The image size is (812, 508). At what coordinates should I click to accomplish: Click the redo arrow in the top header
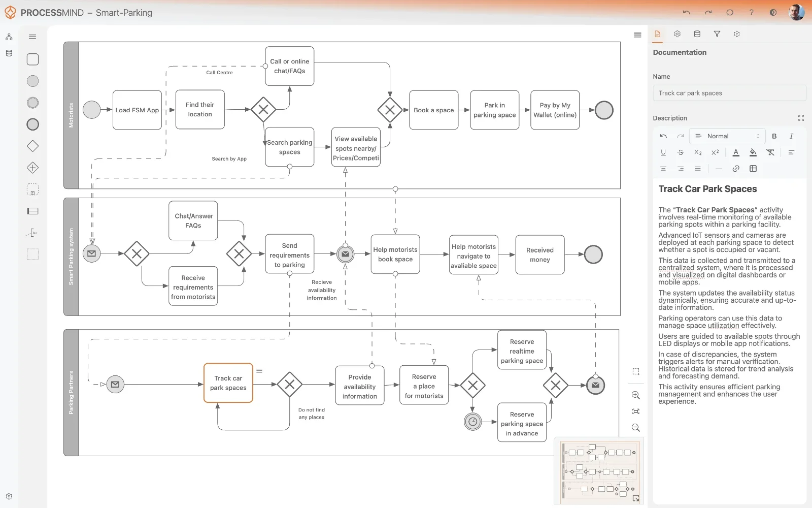708,12
